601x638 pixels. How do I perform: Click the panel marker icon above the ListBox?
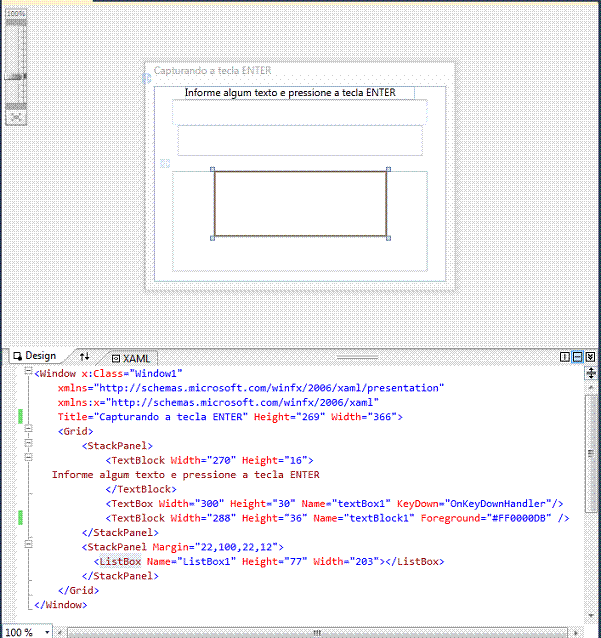(165, 164)
